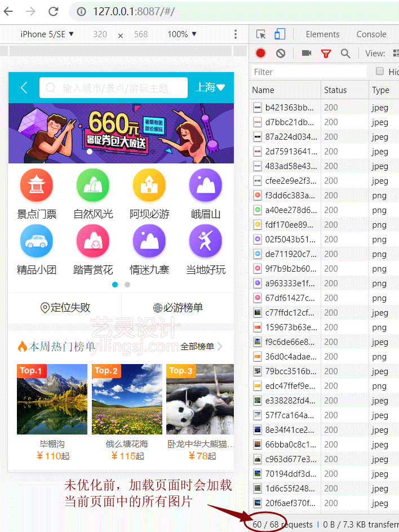Activate the inspect element picker icon
Image resolution: width=399 pixels, height=532 pixels.
coord(261,34)
